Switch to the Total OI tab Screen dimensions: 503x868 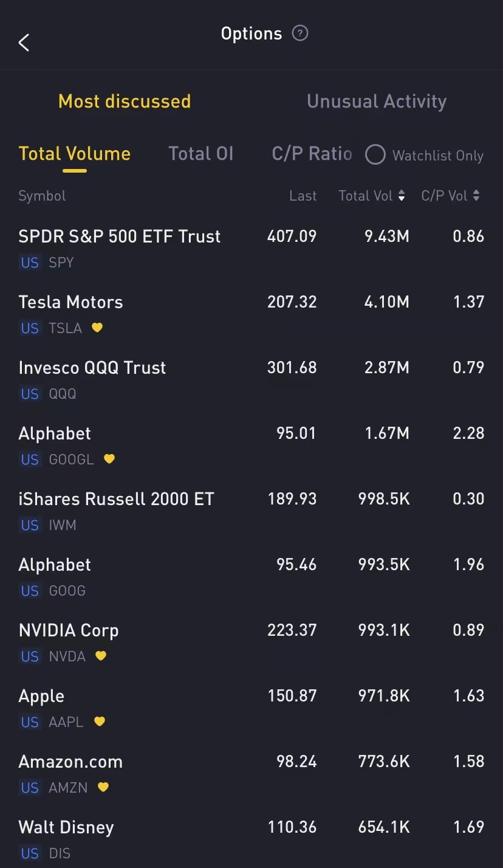tap(201, 154)
